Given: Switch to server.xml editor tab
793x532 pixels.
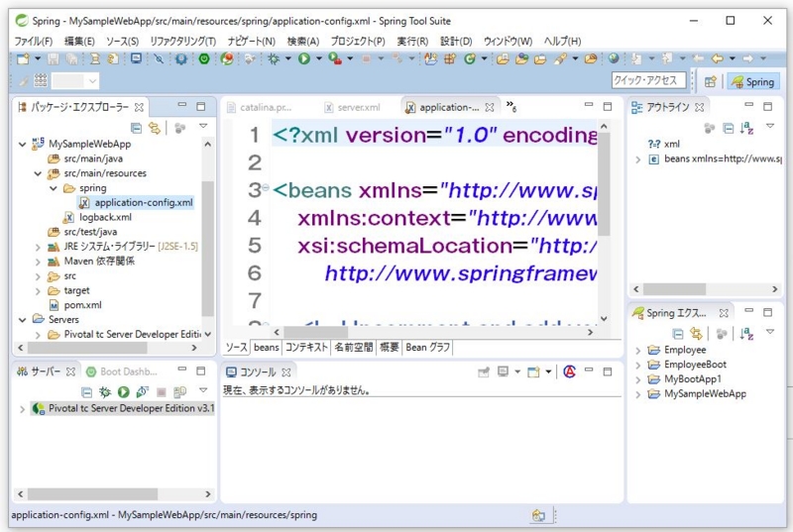Looking at the screenshot, I should (353, 107).
